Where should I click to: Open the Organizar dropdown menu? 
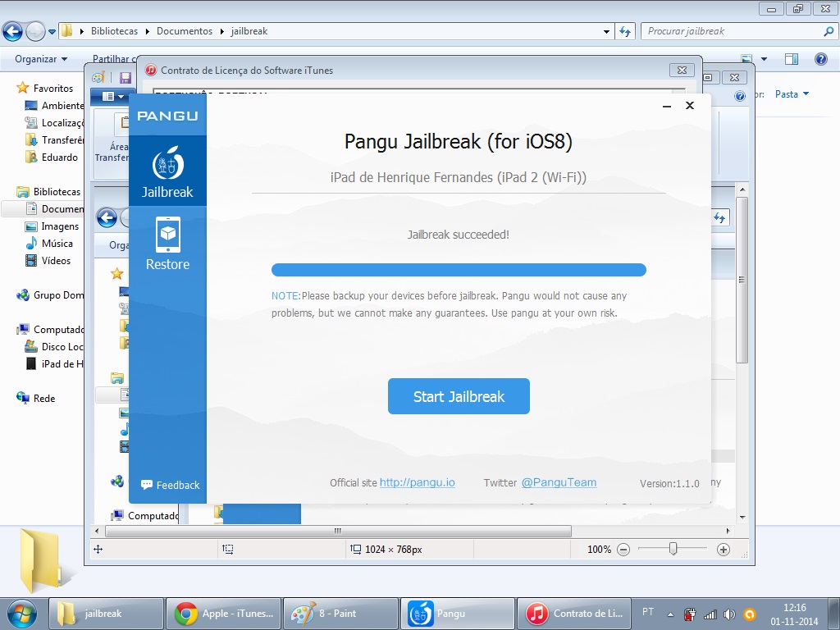[41, 59]
